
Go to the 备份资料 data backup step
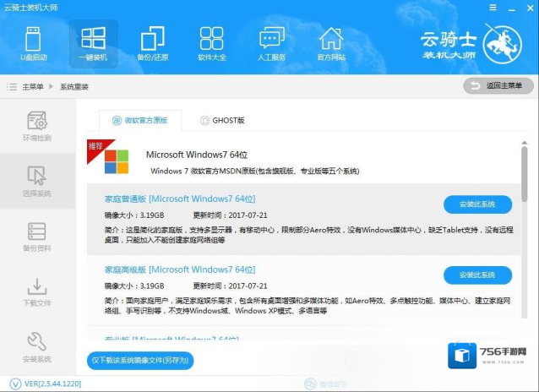click(36, 237)
